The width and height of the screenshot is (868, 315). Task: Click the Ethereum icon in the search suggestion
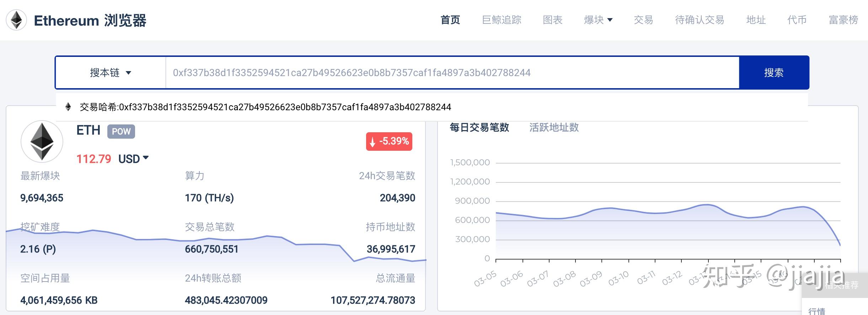68,107
